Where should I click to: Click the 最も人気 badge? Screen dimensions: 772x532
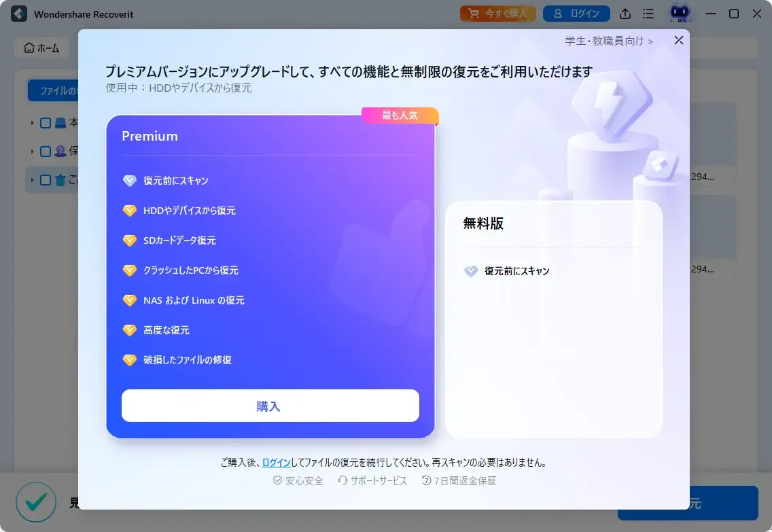tap(400, 115)
